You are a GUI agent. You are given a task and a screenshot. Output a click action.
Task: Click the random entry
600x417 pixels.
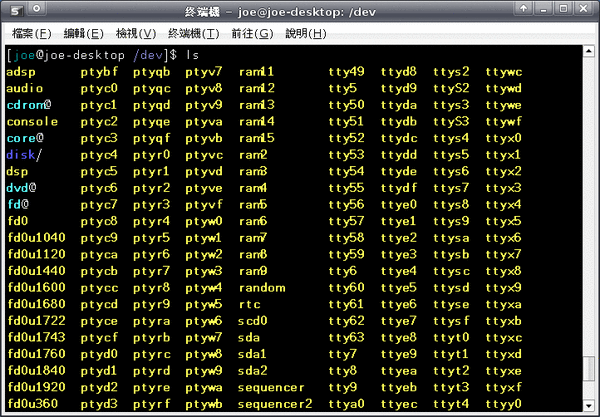tap(262, 287)
